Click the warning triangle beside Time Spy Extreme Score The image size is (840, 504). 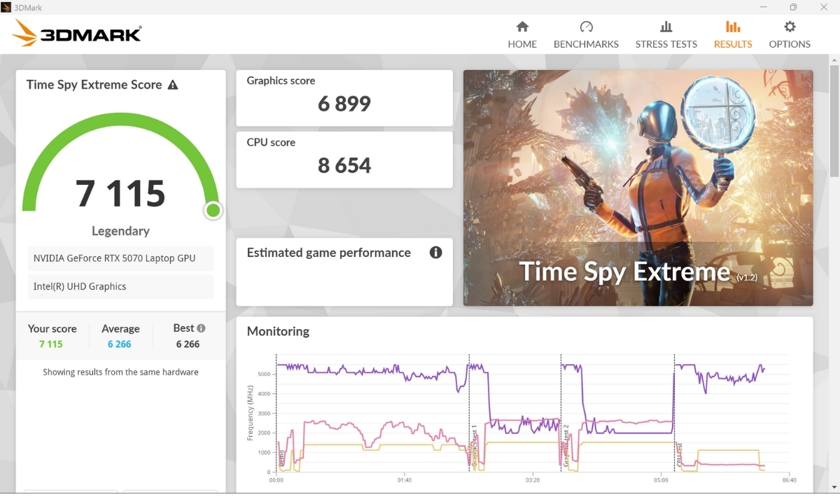click(x=173, y=85)
